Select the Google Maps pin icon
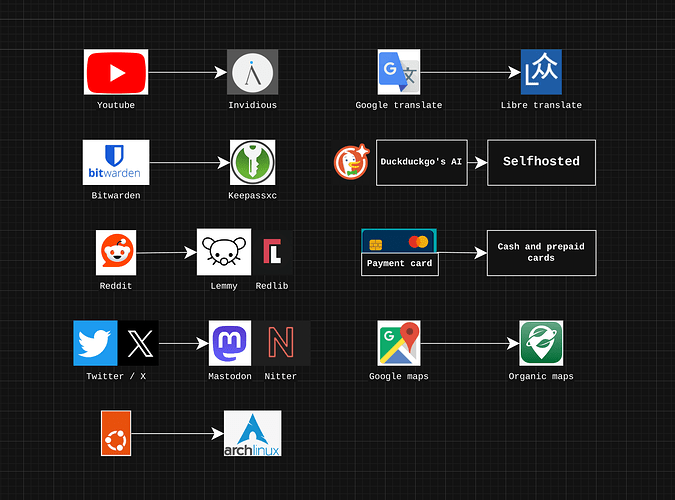This screenshot has width=675, height=500. [399, 343]
